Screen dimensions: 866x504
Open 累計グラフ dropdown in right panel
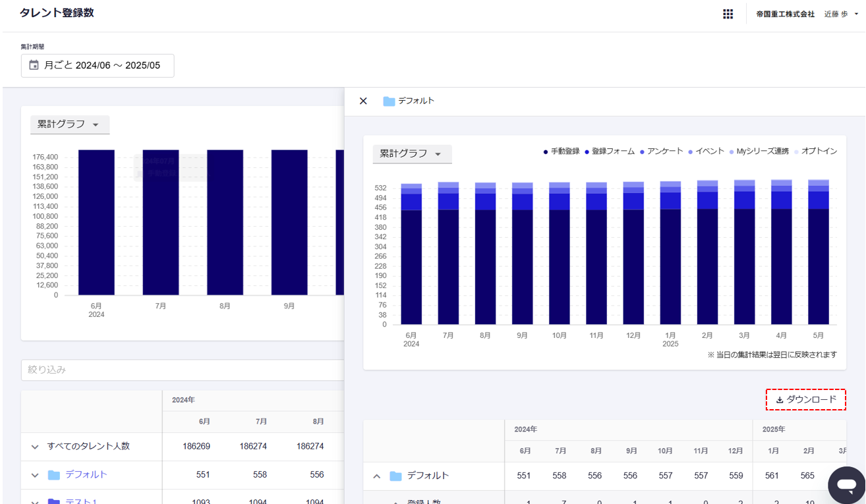click(411, 154)
